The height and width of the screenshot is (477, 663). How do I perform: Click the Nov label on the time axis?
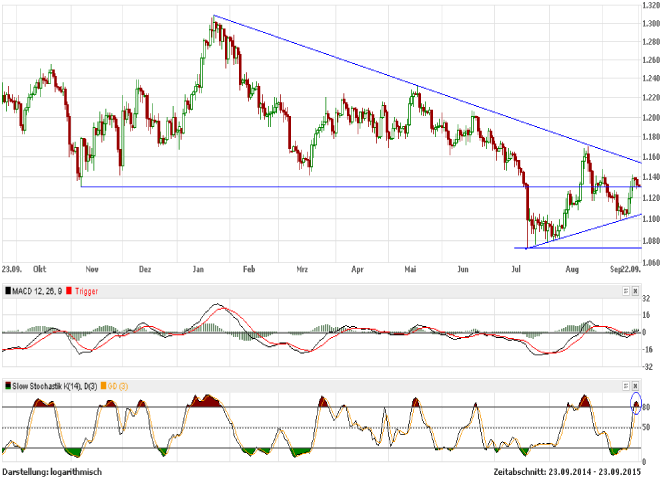coord(92,269)
